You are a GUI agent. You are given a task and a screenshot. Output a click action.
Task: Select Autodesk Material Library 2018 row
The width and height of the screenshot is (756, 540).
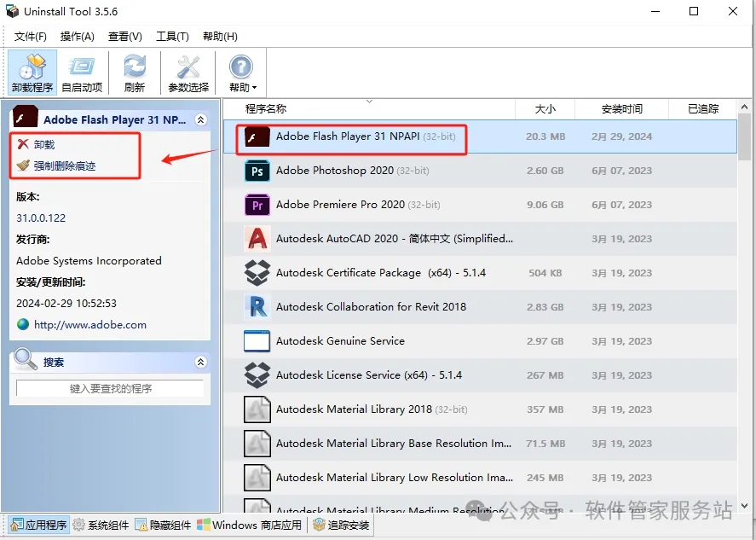[x=480, y=409]
